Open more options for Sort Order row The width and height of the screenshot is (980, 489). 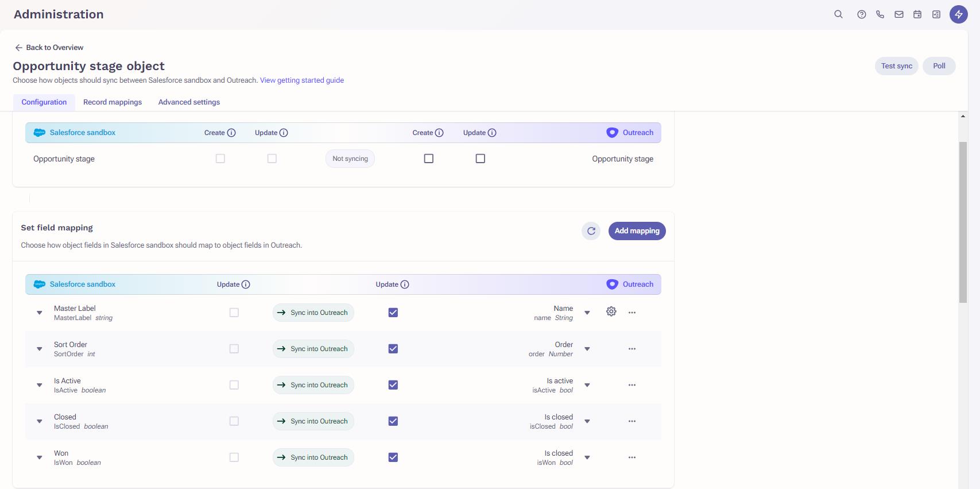(x=632, y=349)
